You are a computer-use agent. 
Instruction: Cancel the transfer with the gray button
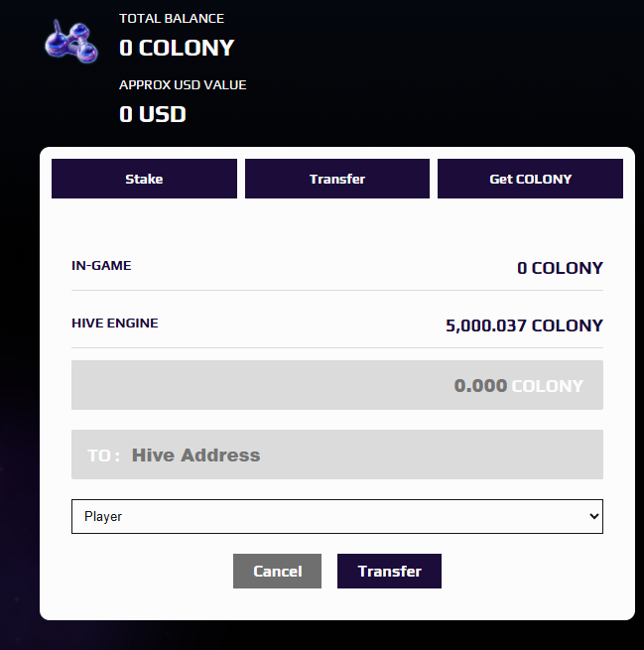click(277, 571)
